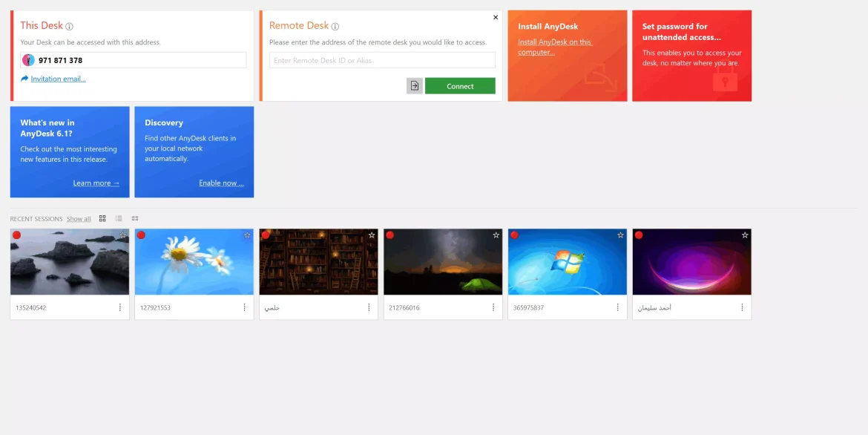Viewport: 868px width, 435px height.
Task: Click the red status dot on session 365975837
Action: click(514, 235)
